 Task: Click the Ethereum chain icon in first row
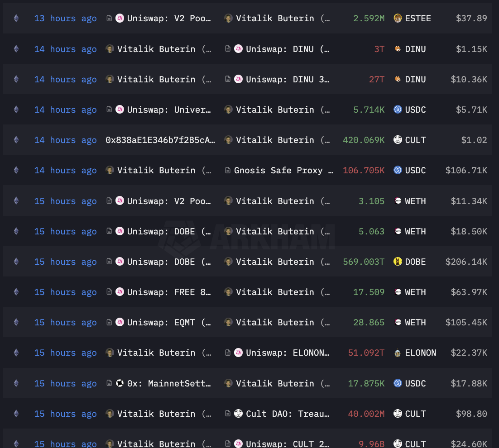click(x=16, y=18)
